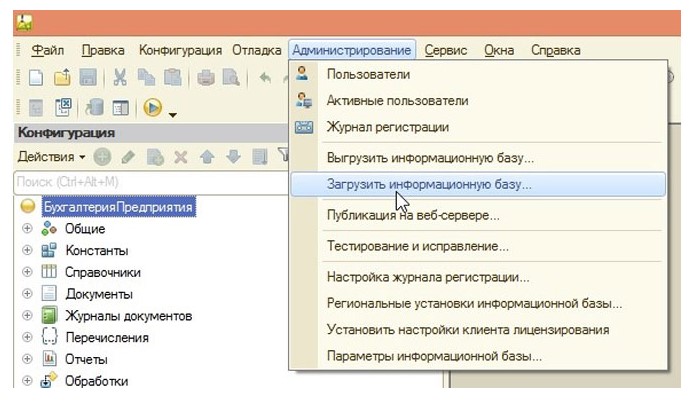Click the Администрирование menu
The width and height of the screenshot is (693, 401).
click(352, 50)
